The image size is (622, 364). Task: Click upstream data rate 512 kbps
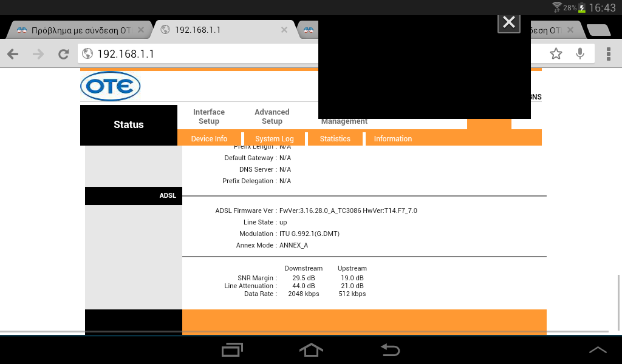pyautogui.click(x=352, y=294)
